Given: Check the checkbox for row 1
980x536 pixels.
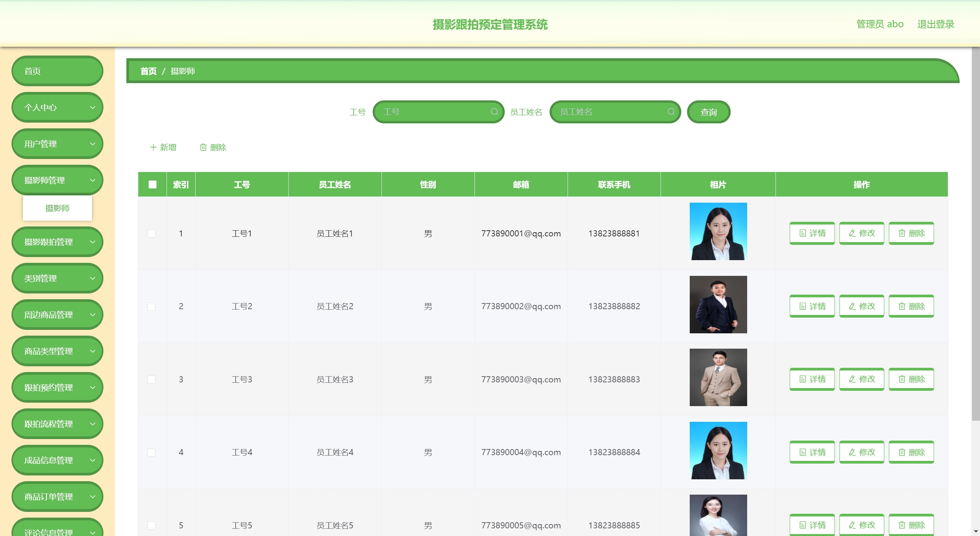Looking at the screenshot, I should [x=152, y=233].
